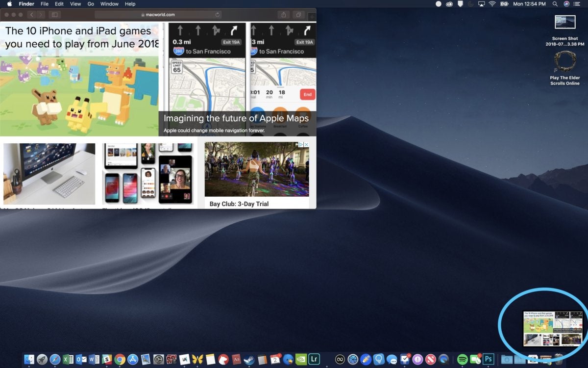Open FaceTime in the Dock
The image size is (588, 368).
click(x=475, y=360)
